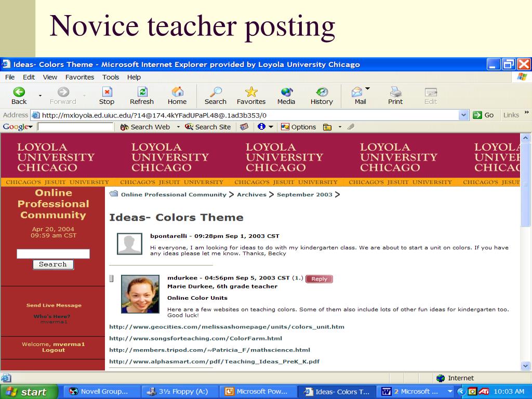
Task: Open the File menu
Action: pos(10,77)
